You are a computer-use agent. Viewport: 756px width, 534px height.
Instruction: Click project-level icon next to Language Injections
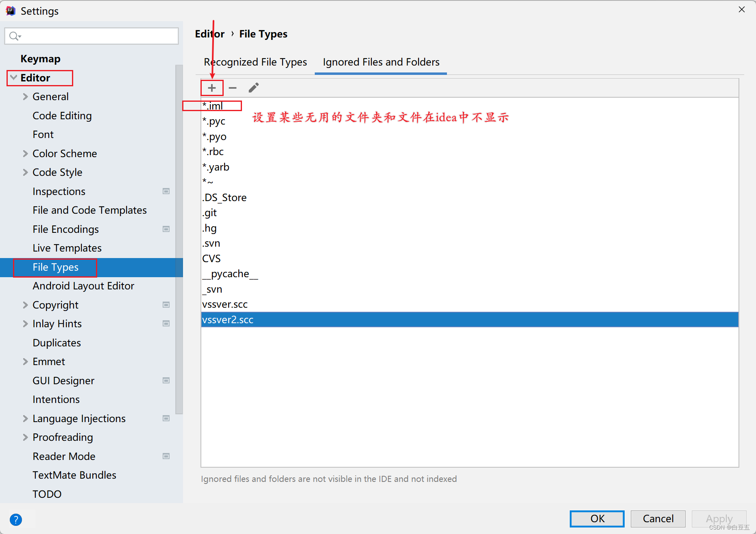tap(166, 418)
